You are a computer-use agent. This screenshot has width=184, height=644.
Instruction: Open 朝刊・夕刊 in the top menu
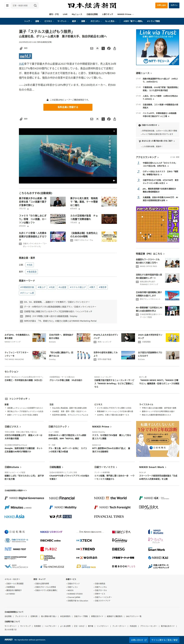(x=54, y=14)
